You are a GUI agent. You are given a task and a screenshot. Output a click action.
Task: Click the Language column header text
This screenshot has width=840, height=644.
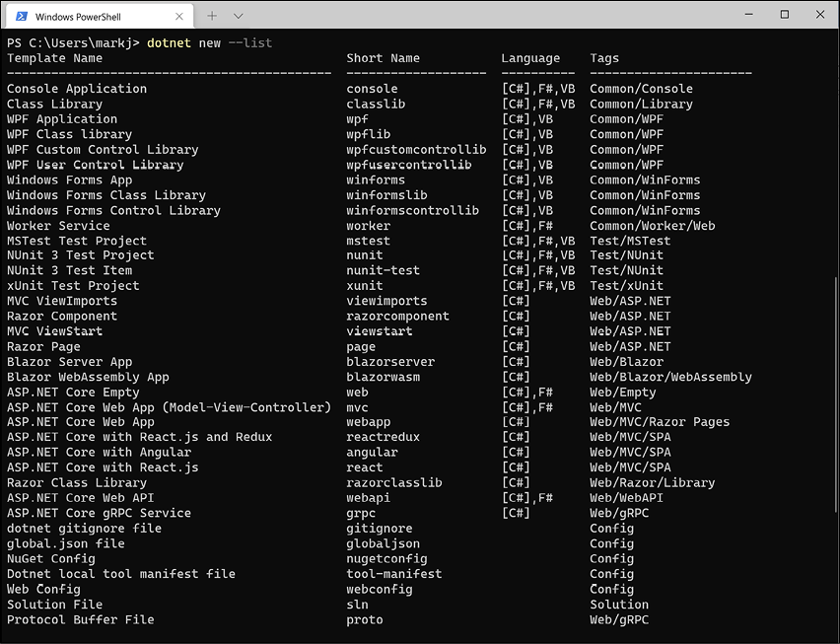(x=531, y=57)
